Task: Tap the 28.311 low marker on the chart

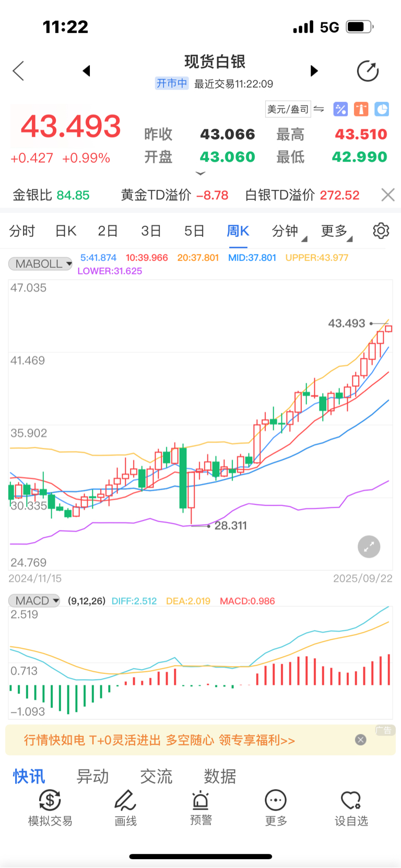Action: pos(230,526)
